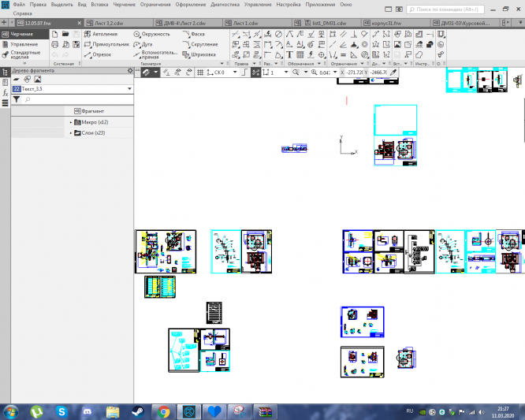
Task: Toggle constraint visibility eye icon
Action: pos(177,72)
